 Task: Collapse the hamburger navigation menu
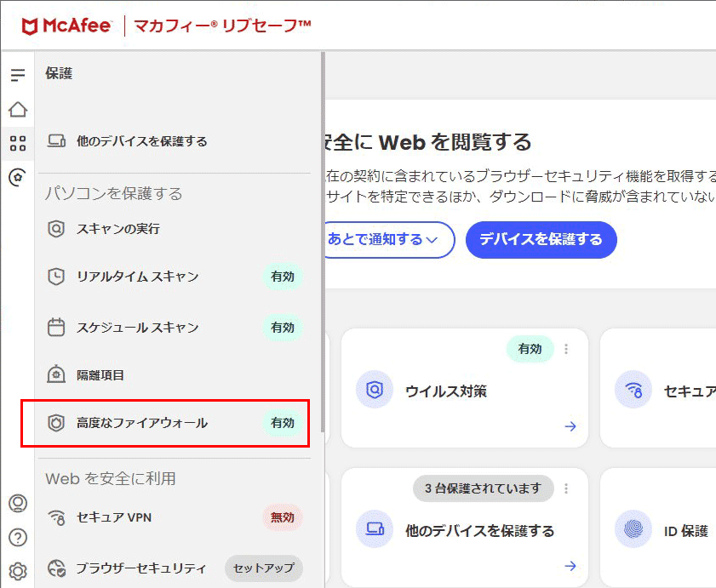[18, 74]
